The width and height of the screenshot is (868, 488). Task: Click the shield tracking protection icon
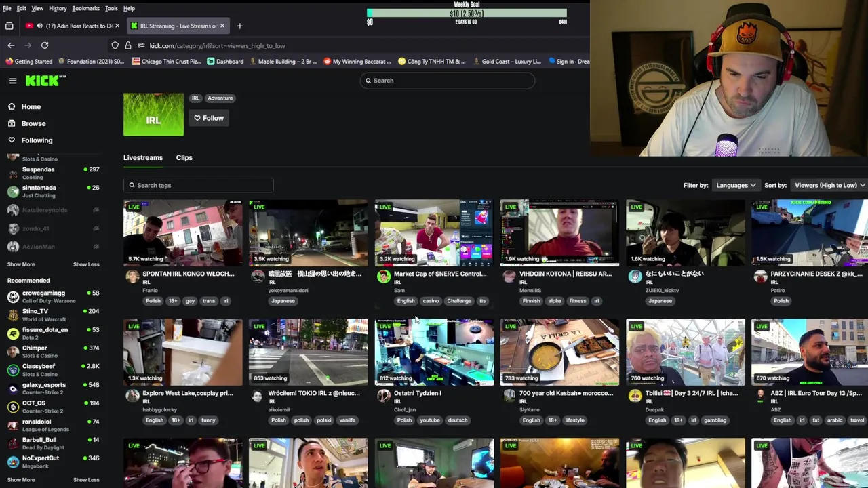(115, 45)
